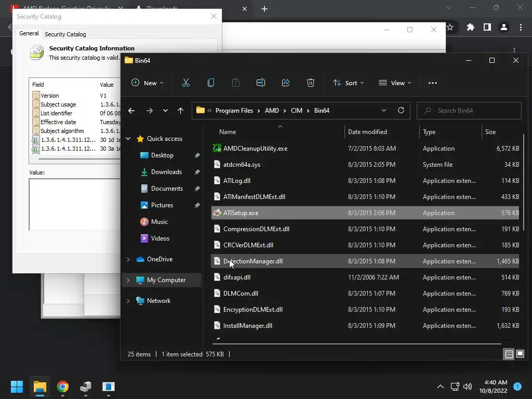Viewport: 532px width, 399px height.
Task: Open network status in system tray
Action: pyautogui.click(x=455, y=387)
